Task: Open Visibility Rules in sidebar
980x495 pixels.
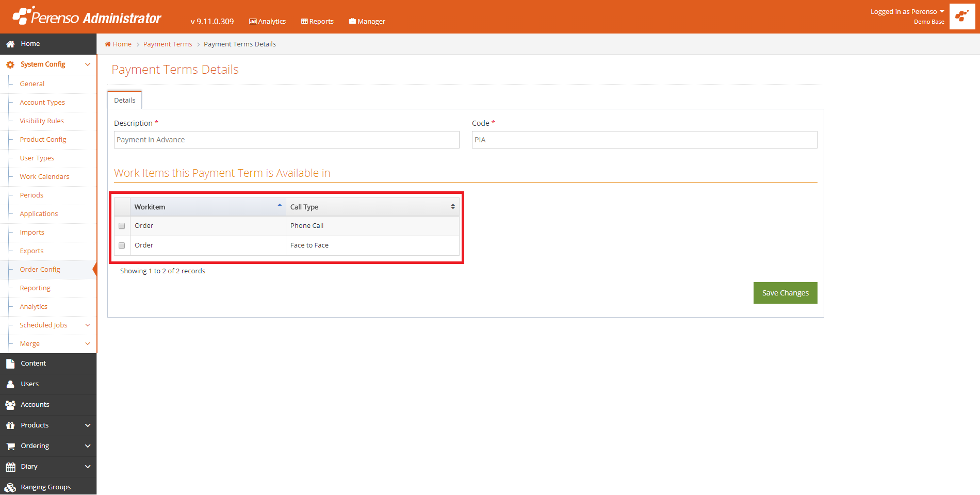Action: [x=42, y=121]
